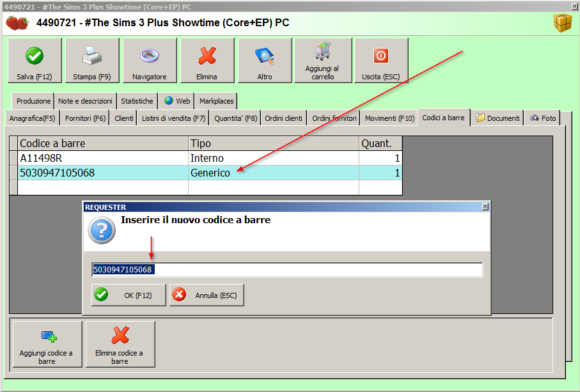580x392 pixels.
Task: Exit with the Uscita (ESC) button
Action: 381,60
